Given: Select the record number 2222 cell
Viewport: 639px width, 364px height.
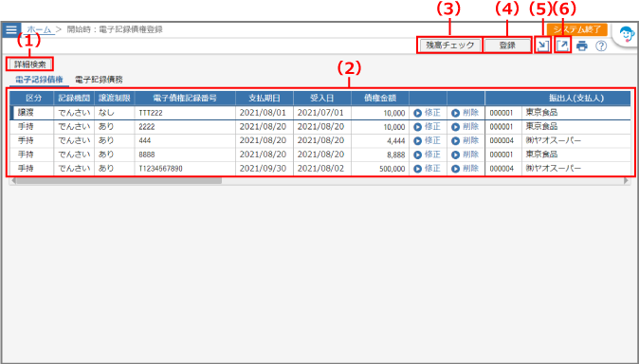Looking at the screenshot, I should (185, 127).
